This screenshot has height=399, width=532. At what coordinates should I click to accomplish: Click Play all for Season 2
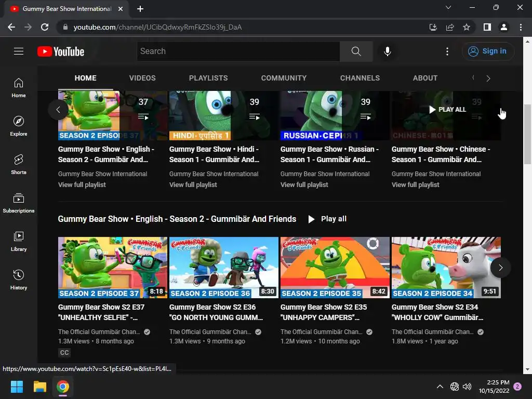coord(327,219)
